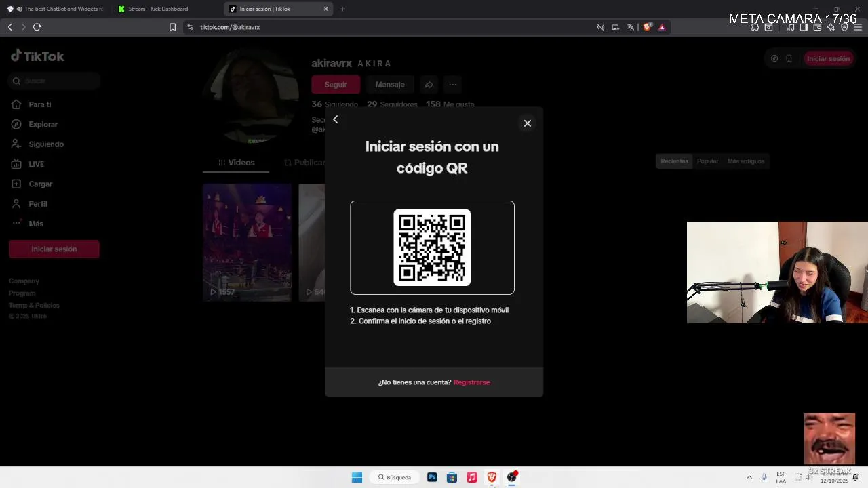Click the circular icon beside the phone icon
The image size is (868, 488).
tap(774, 58)
